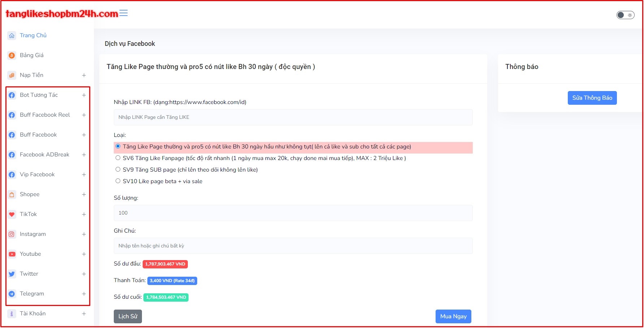
Task: Open the TikTok menu label
Action: click(28, 214)
